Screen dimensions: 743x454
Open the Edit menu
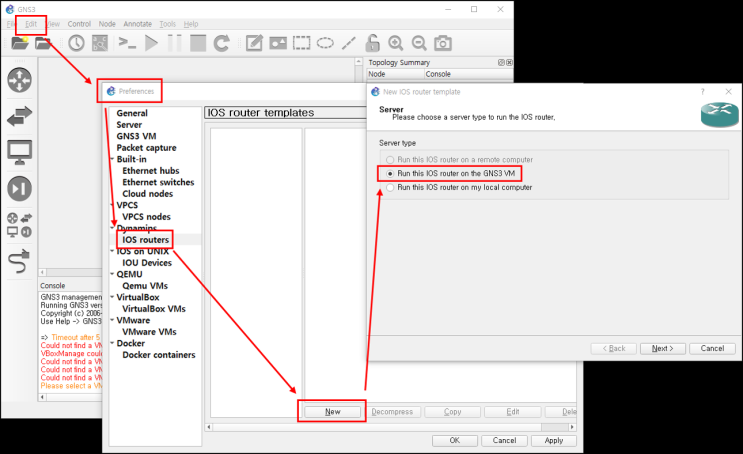point(31,24)
